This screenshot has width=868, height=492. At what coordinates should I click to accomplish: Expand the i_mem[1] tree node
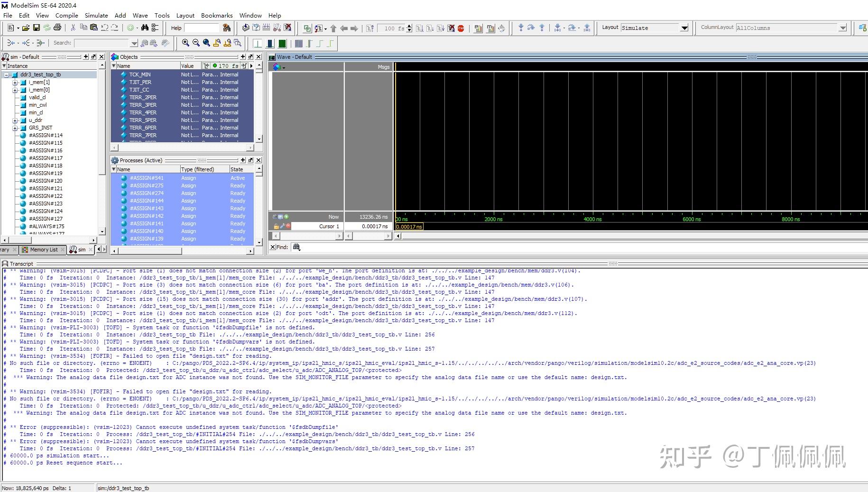(x=15, y=82)
